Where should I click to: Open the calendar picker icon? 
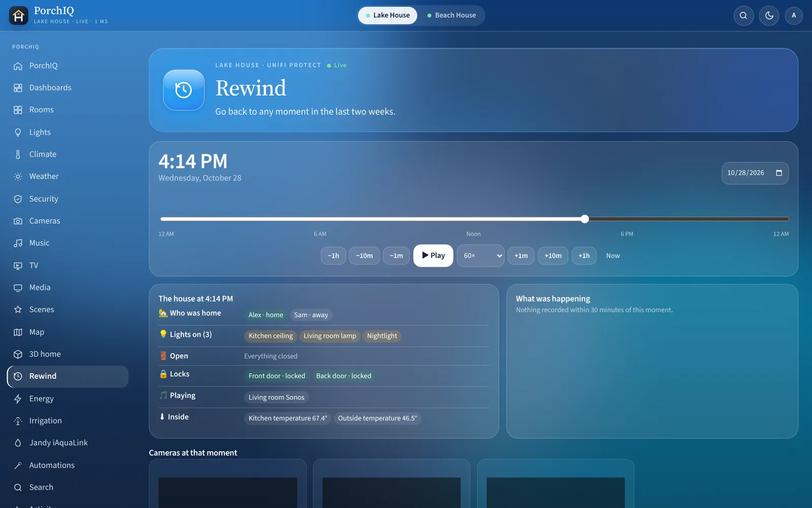click(x=779, y=173)
